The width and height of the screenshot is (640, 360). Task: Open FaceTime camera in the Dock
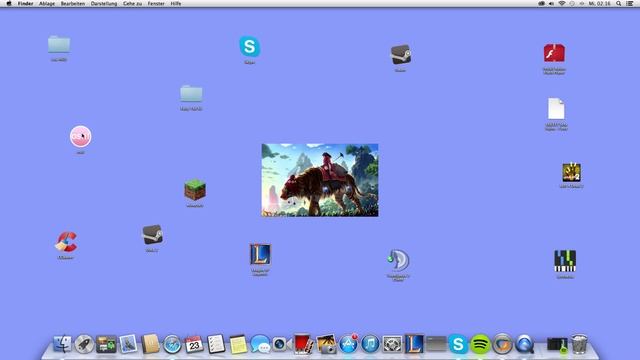(282, 344)
